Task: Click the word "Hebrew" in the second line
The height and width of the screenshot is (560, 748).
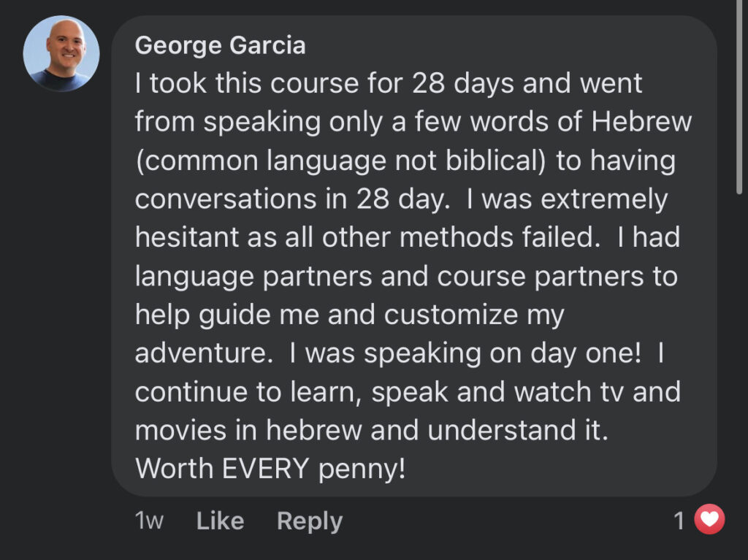Action: [x=641, y=121]
